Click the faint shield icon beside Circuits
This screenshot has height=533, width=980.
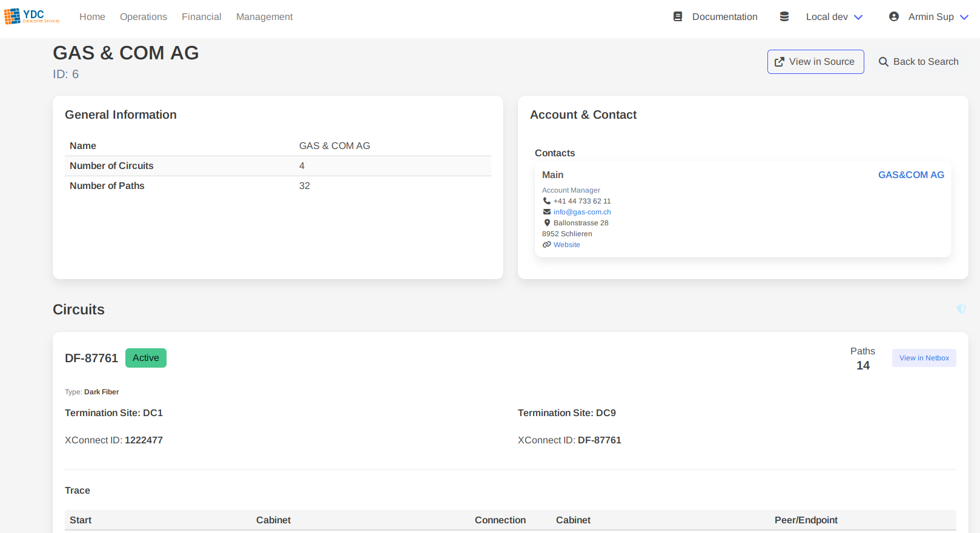tap(961, 309)
